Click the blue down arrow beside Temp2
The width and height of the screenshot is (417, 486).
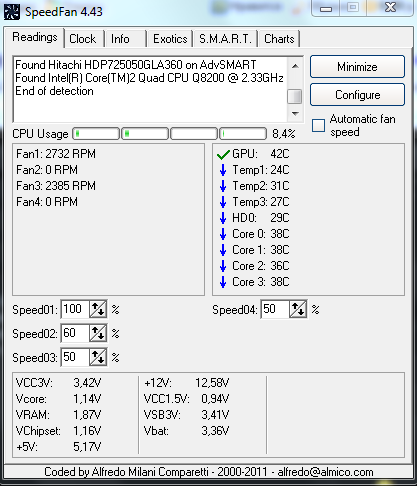(x=223, y=186)
